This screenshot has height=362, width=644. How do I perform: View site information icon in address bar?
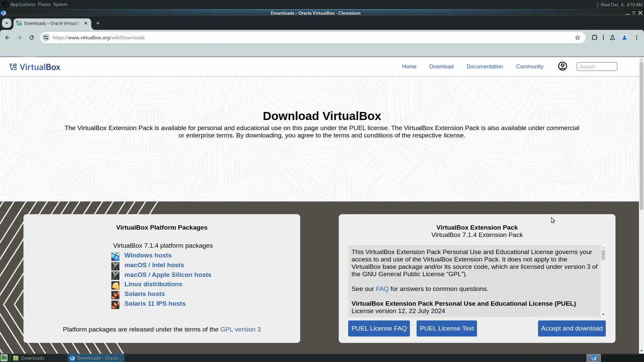coord(46,38)
